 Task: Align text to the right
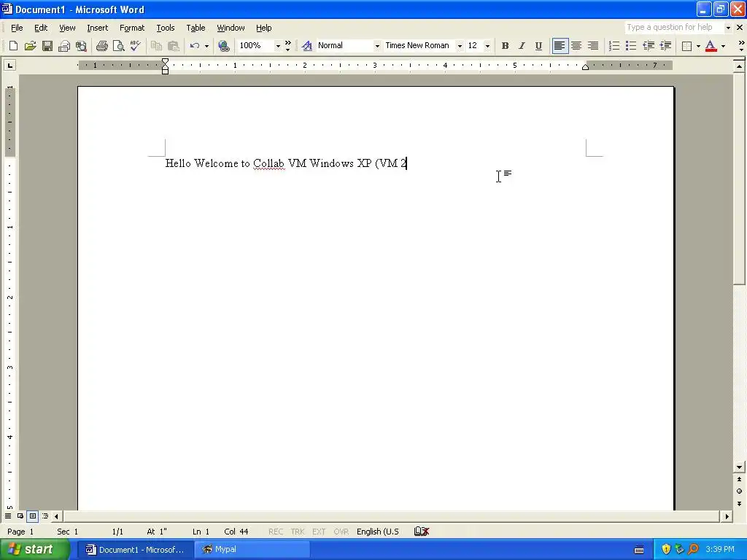[593, 46]
